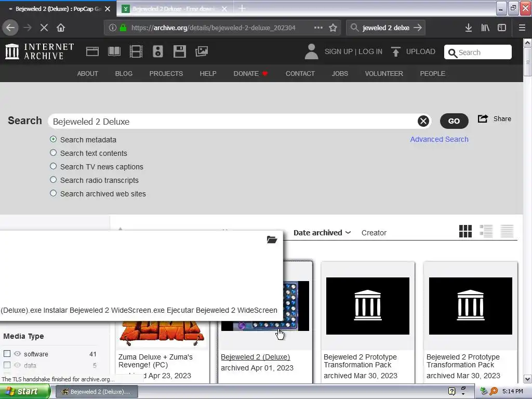This screenshot has width=532, height=399.
Task: Select Search text contents option
Action: [54, 153]
